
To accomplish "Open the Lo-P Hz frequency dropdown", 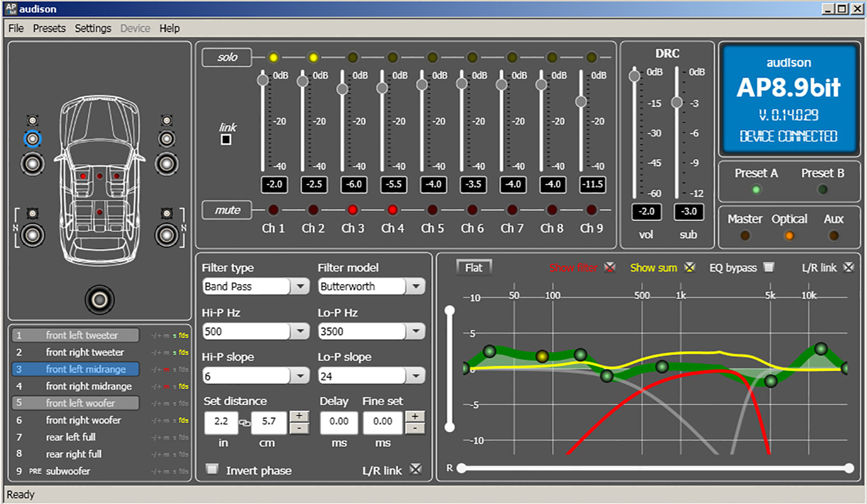I will pyautogui.click(x=416, y=331).
